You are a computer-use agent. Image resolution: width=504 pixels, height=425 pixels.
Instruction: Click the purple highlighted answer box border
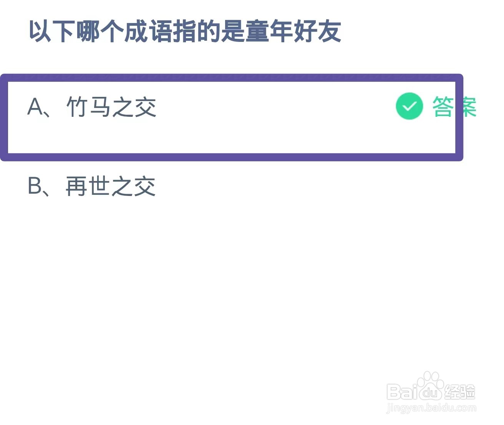(232, 78)
